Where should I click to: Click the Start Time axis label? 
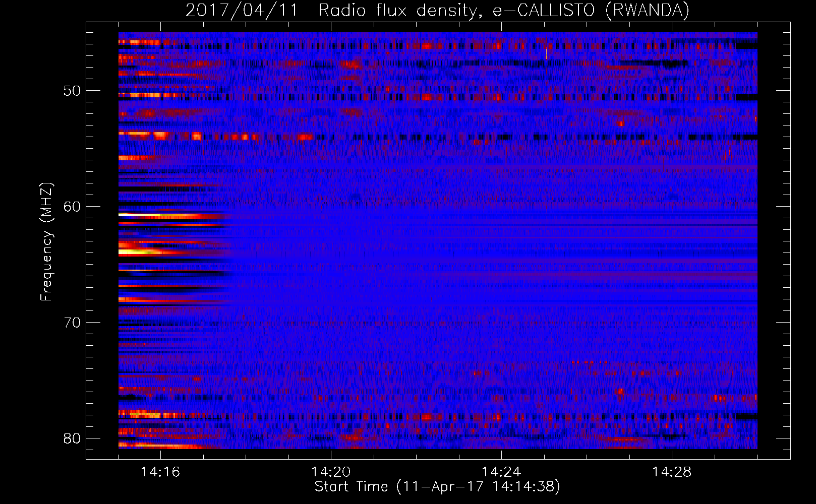437,487
